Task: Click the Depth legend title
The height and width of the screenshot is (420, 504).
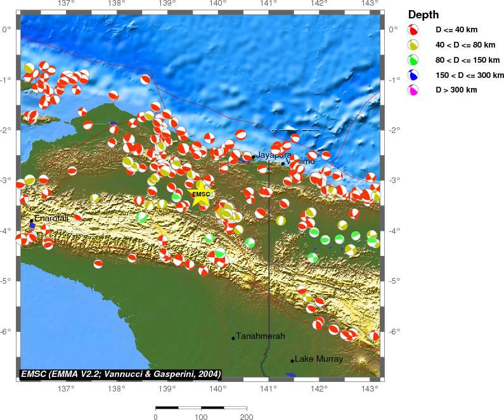Action: click(423, 15)
